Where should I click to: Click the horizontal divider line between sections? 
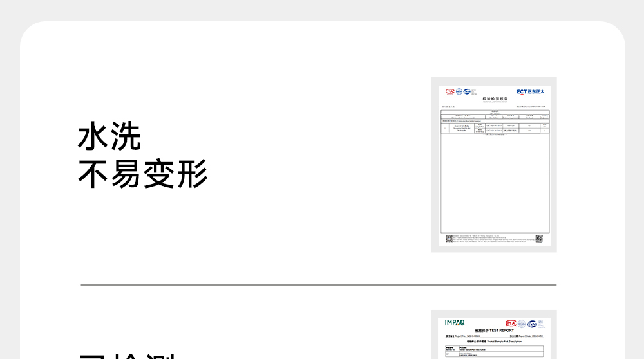318,284
